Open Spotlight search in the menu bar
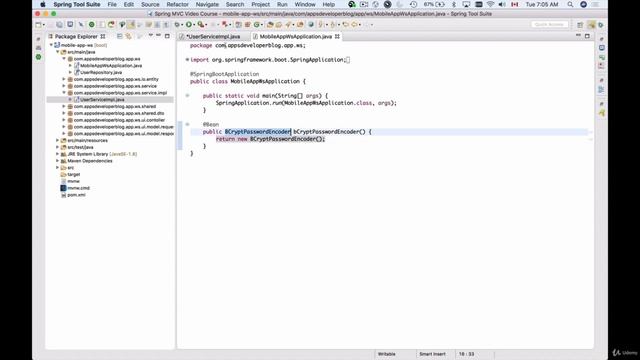 pos(570,4)
